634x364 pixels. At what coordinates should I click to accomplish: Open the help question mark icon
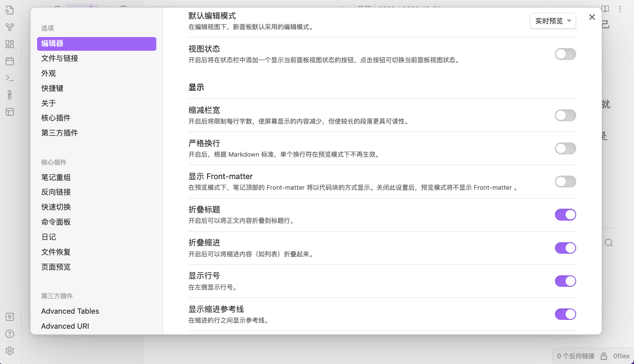pyautogui.click(x=10, y=334)
